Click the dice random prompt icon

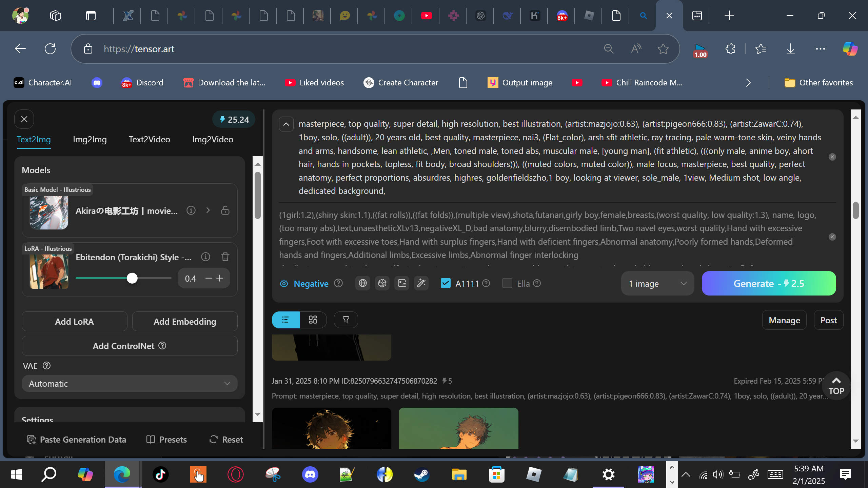click(382, 283)
